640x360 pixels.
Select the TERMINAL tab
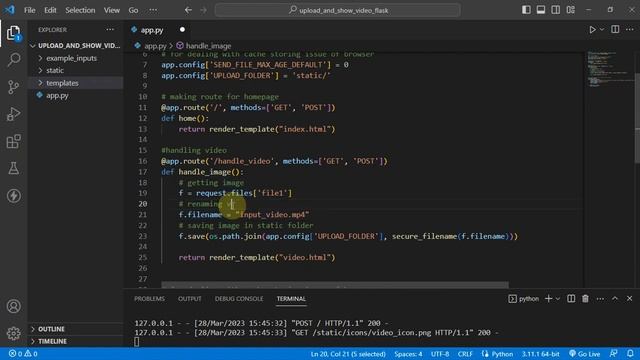click(x=291, y=299)
